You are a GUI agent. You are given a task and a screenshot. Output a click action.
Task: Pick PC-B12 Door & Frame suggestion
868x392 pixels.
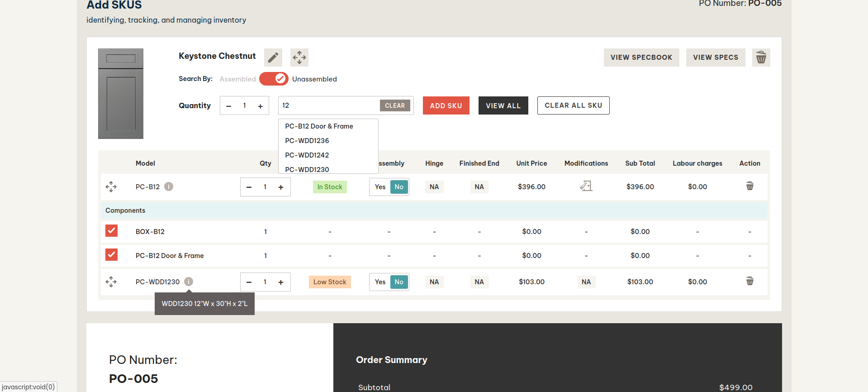[319, 126]
